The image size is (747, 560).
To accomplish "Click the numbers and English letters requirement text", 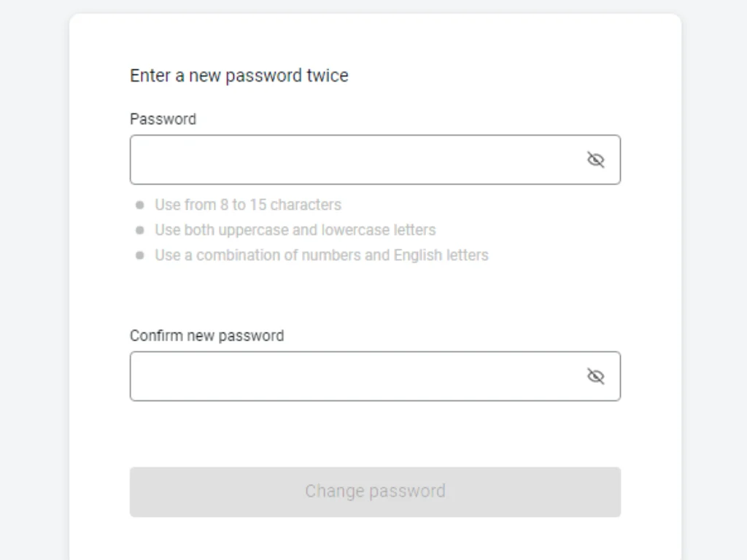I will 322,255.
